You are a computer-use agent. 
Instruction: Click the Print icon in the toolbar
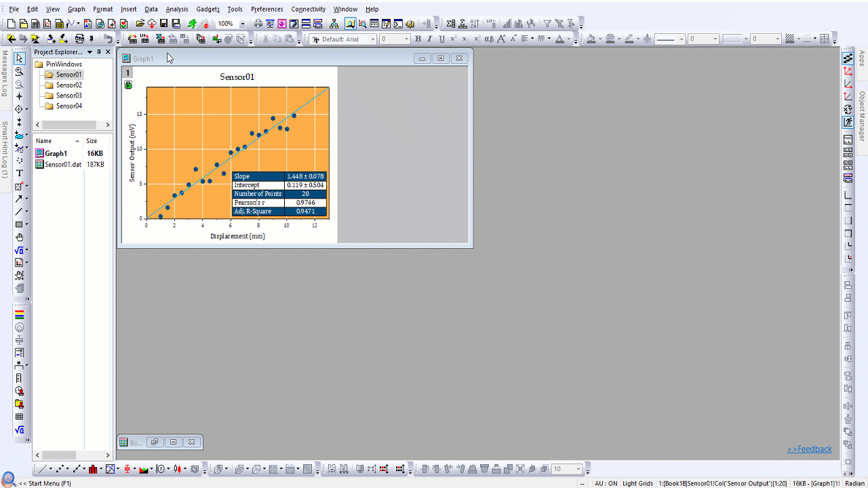click(x=258, y=24)
